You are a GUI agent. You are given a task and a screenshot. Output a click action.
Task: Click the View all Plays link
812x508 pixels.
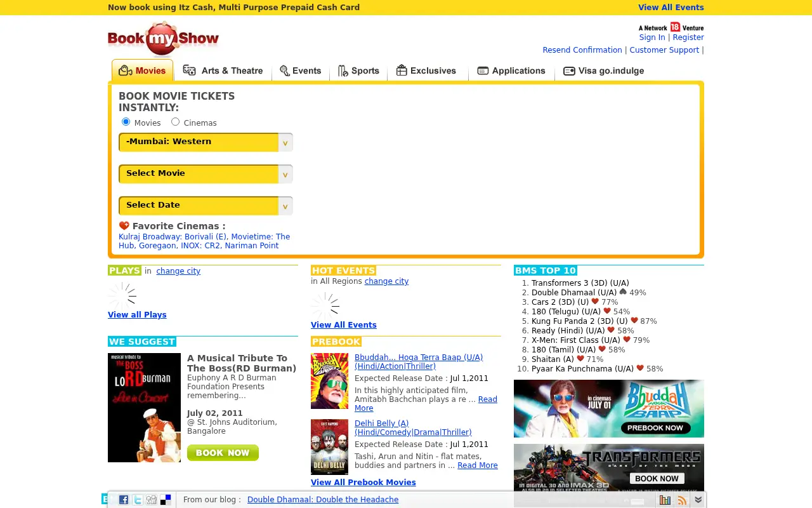pos(137,315)
